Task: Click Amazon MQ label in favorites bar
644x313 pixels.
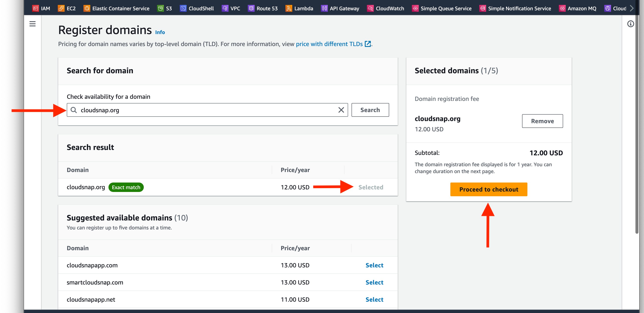Action: click(582, 9)
